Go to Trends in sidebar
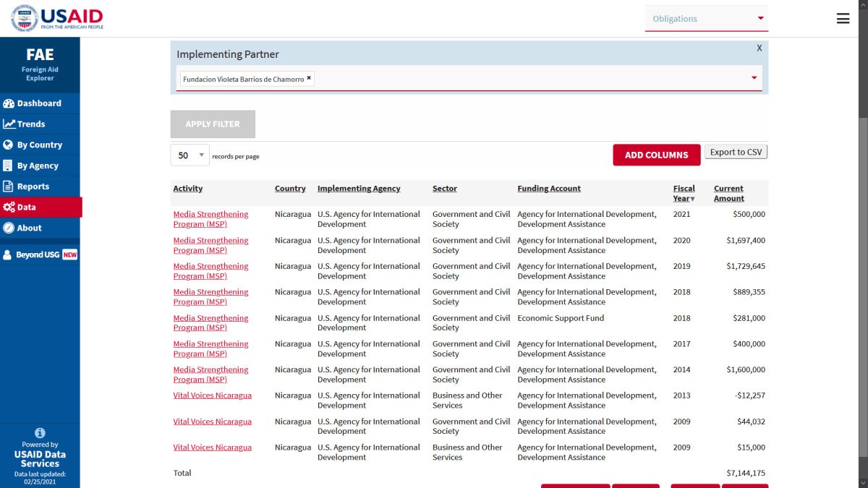Screen dimensions: 868x488 click(x=40, y=124)
